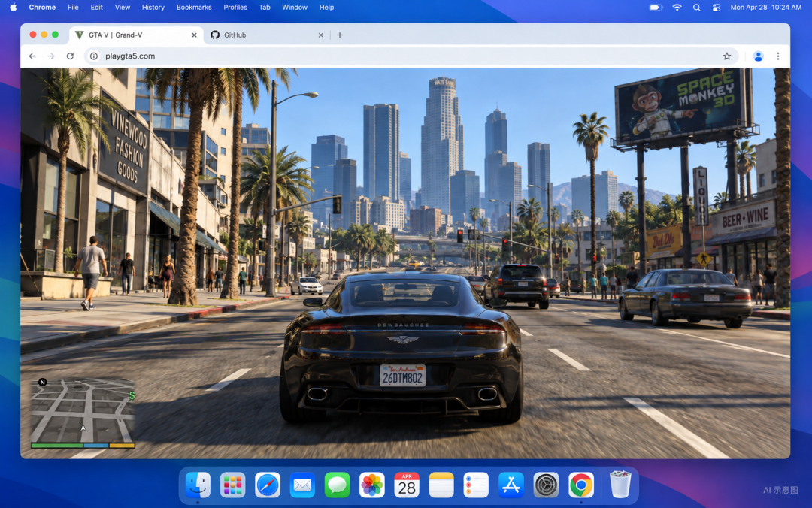Open the View menu
This screenshot has width=812, height=508.
coord(123,8)
